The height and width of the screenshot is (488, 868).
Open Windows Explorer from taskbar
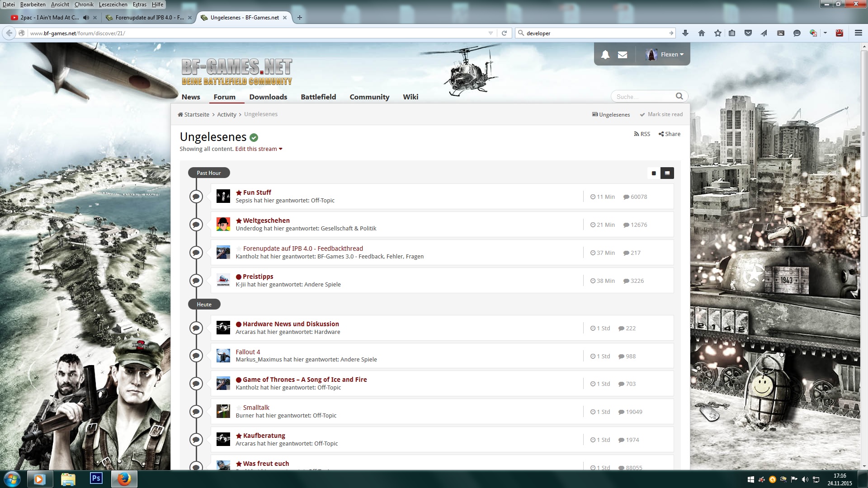68,479
